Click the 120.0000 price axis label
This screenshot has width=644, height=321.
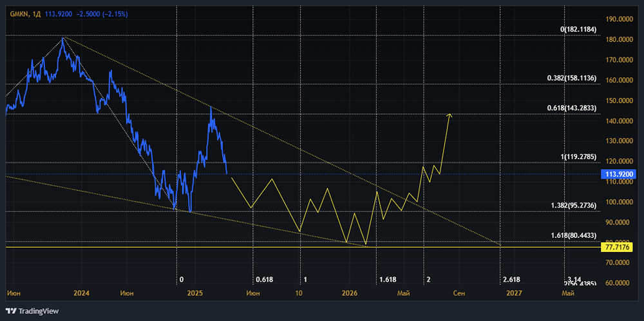coord(620,162)
